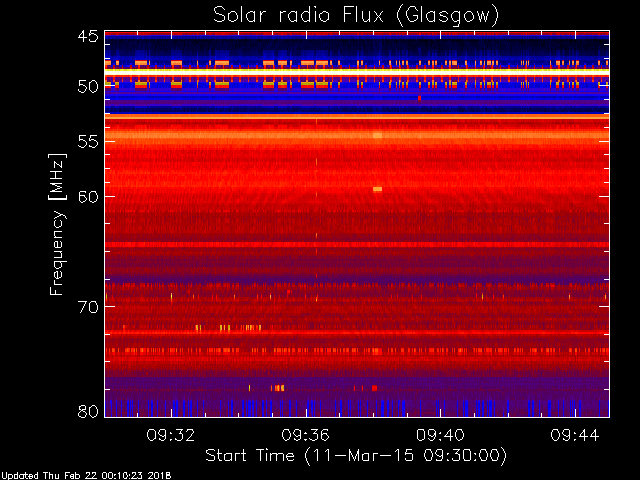This screenshot has height=480, width=640.
Task: Click the 09:36 time axis label
Action: (x=305, y=435)
